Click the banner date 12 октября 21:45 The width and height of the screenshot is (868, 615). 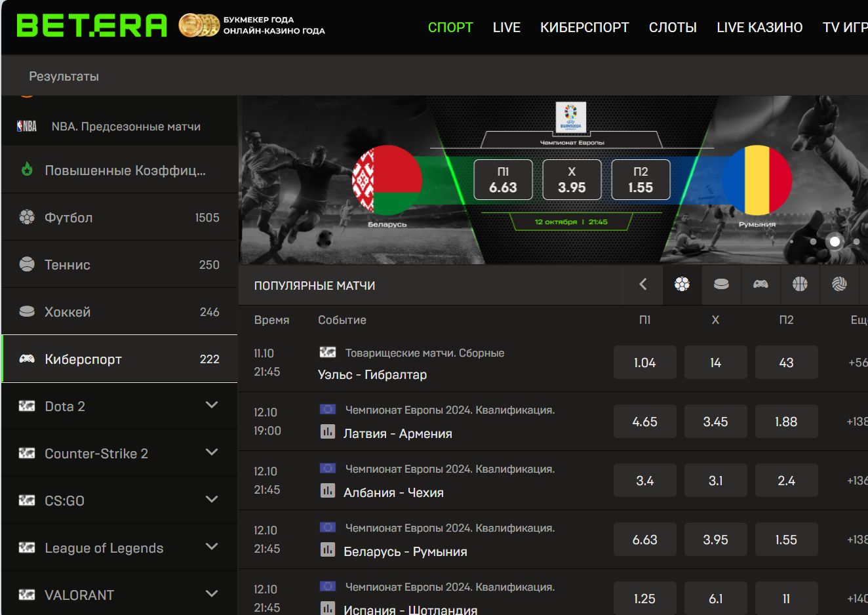[x=571, y=222]
